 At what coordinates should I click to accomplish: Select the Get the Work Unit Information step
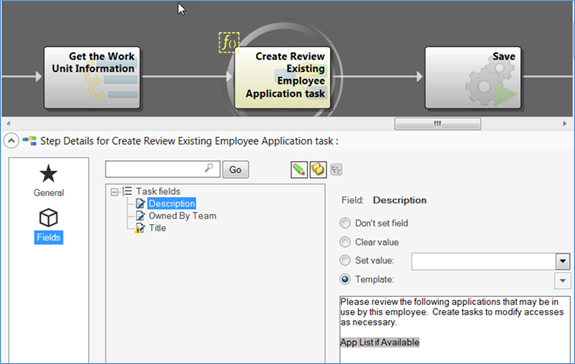click(92, 77)
